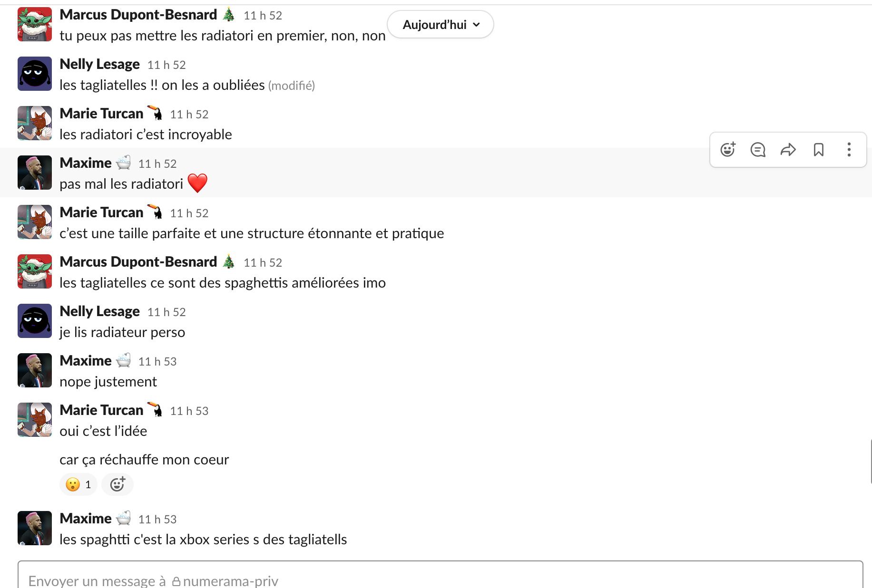Click the Christmas tree status next to Marcus's name
The height and width of the screenshot is (588, 872).
[x=229, y=15]
